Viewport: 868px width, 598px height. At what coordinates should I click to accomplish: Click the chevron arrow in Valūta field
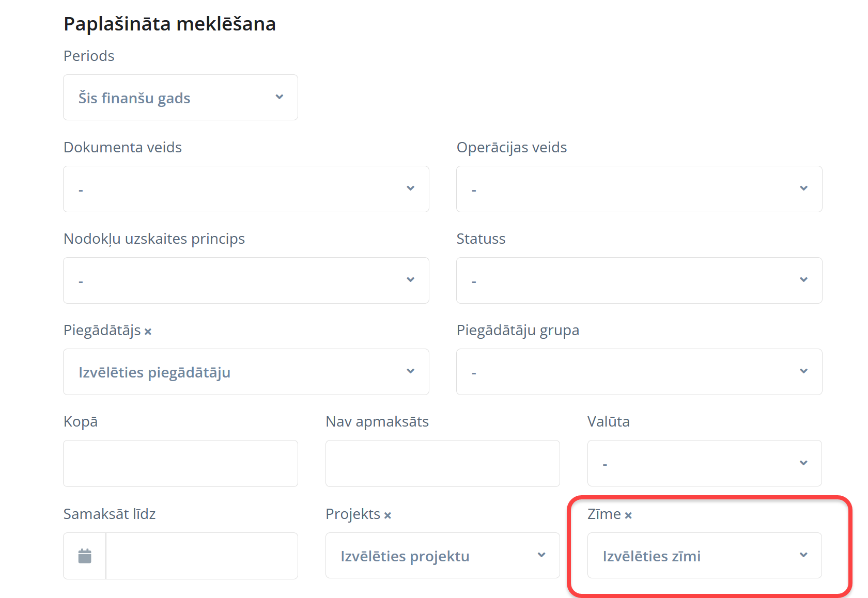(x=803, y=463)
